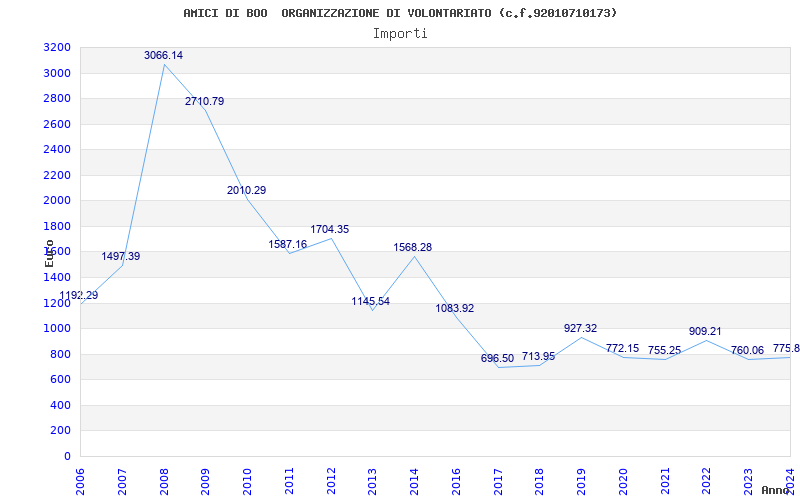Select the y-axis value 200
The image size is (800, 500).
61,431
